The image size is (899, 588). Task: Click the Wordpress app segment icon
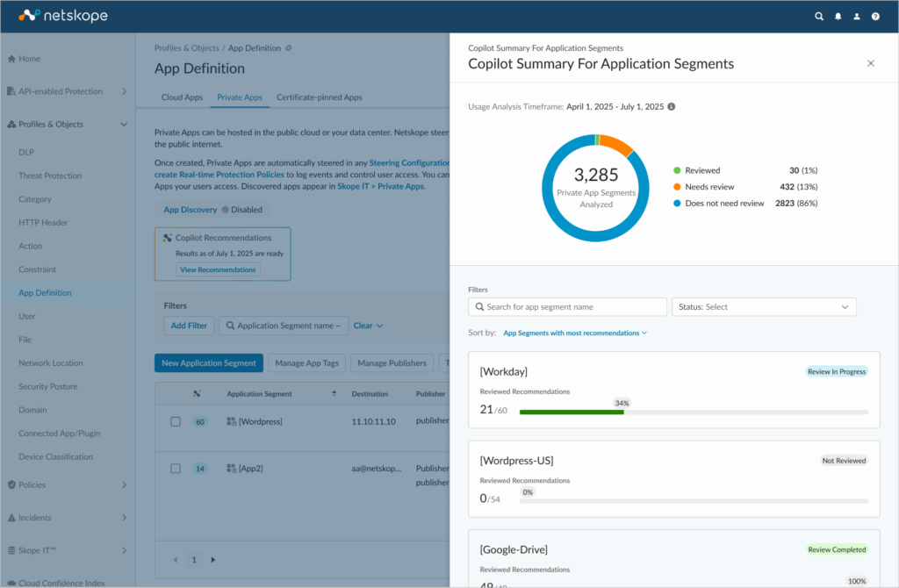pyautogui.click(x=232, y=422)
